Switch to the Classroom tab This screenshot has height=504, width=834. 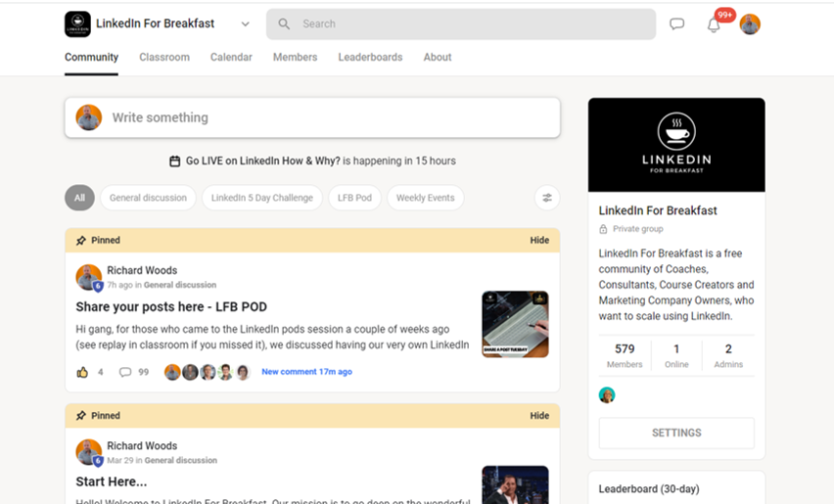(164, 57)
